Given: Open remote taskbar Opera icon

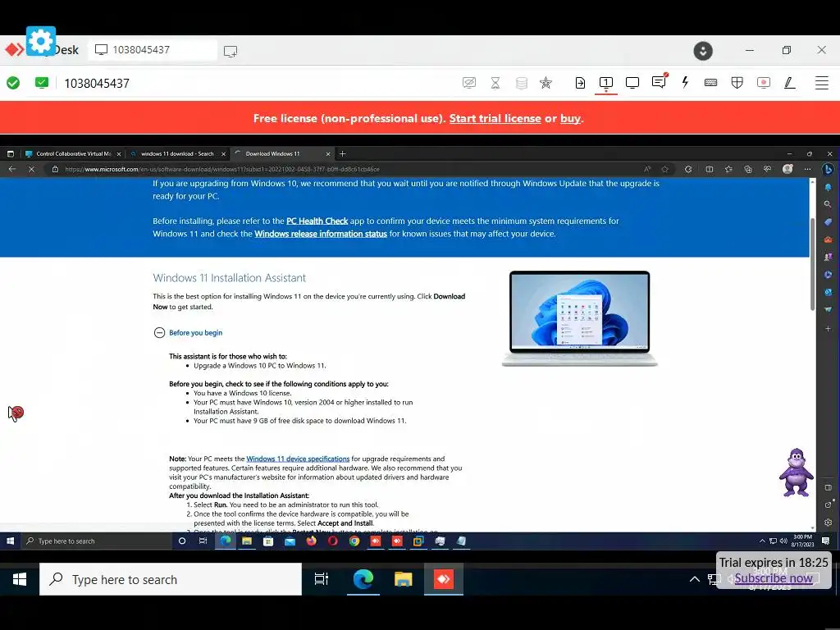Looking at the screenshot, I should (x=333, y=541).
